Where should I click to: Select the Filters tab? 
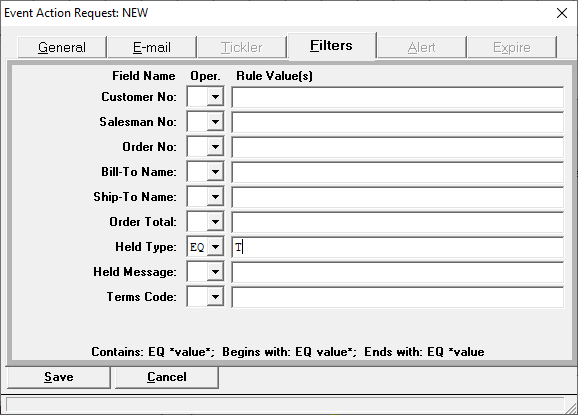[331, 46]
